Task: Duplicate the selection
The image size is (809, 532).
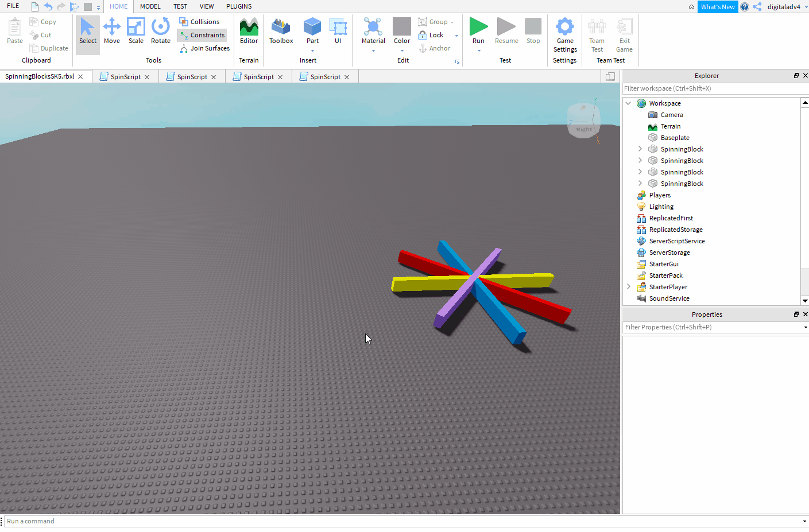Action: 49,48
